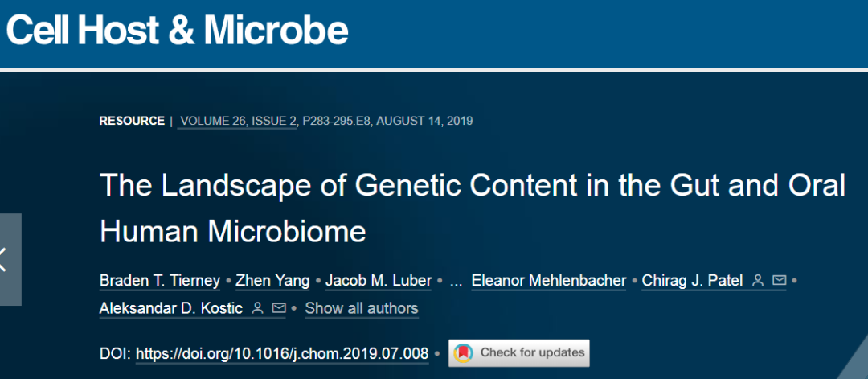Open Aleksandar D. Kostic's author profile icon

tap(257, 308)
